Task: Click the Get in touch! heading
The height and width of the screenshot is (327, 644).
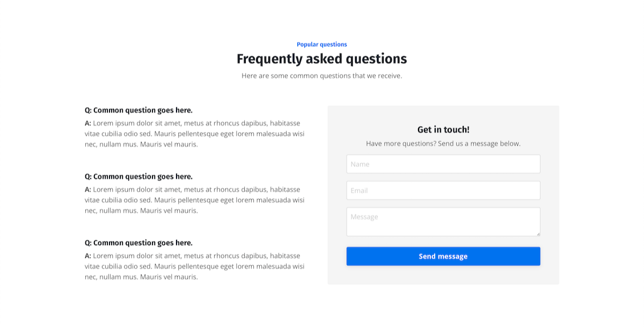Action: pos(443,129)
